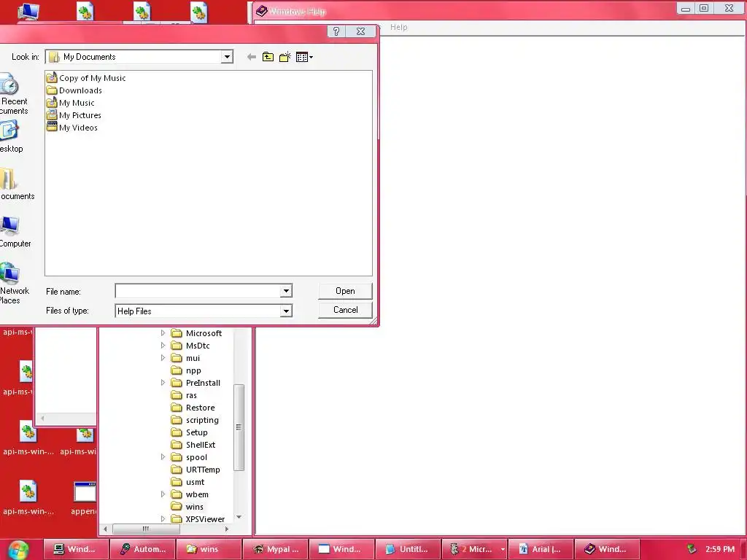The image size is (747, 560).
Task: Expand the spool folder tree node
Action: pos(163,456)
